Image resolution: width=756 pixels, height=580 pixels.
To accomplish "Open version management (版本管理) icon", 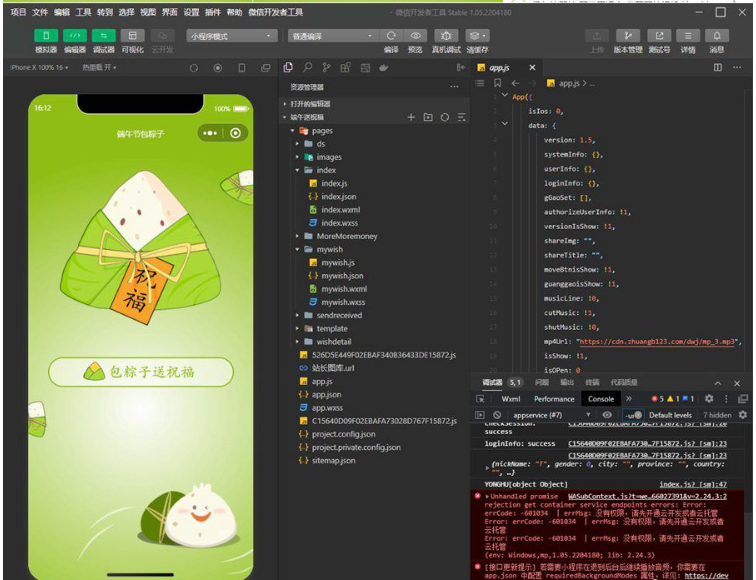I will pos(628,36).
